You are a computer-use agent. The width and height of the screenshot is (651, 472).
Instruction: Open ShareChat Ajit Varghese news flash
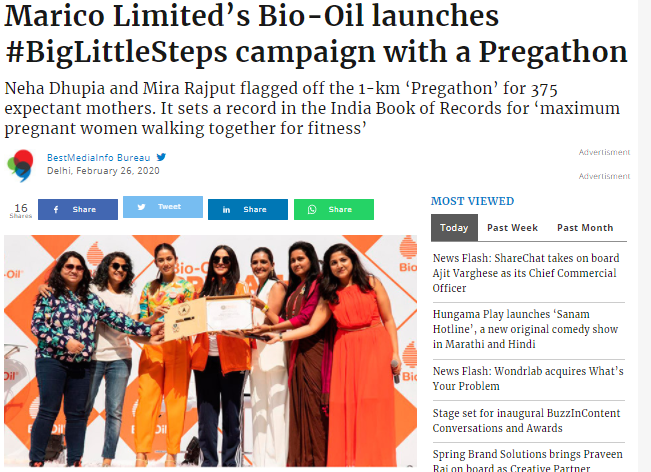(526, 273)
